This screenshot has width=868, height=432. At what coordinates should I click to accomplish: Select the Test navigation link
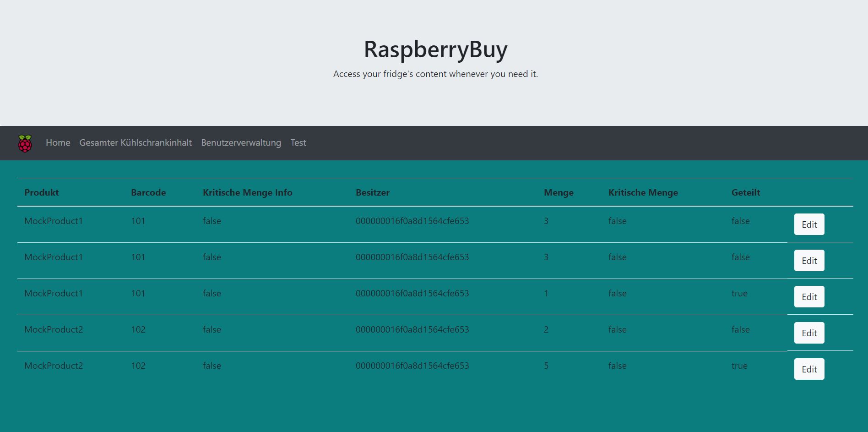point(298,142)
